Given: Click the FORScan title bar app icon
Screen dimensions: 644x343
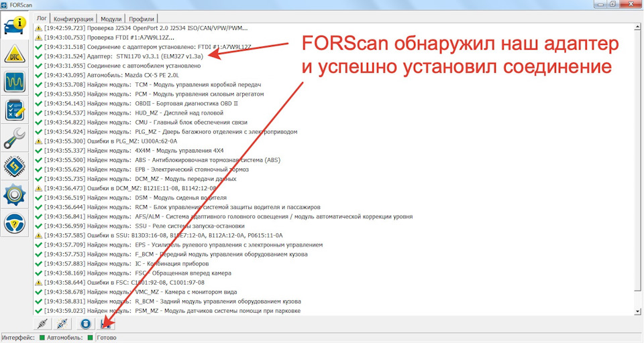Looking at the screenshot, I should (4, 5).
